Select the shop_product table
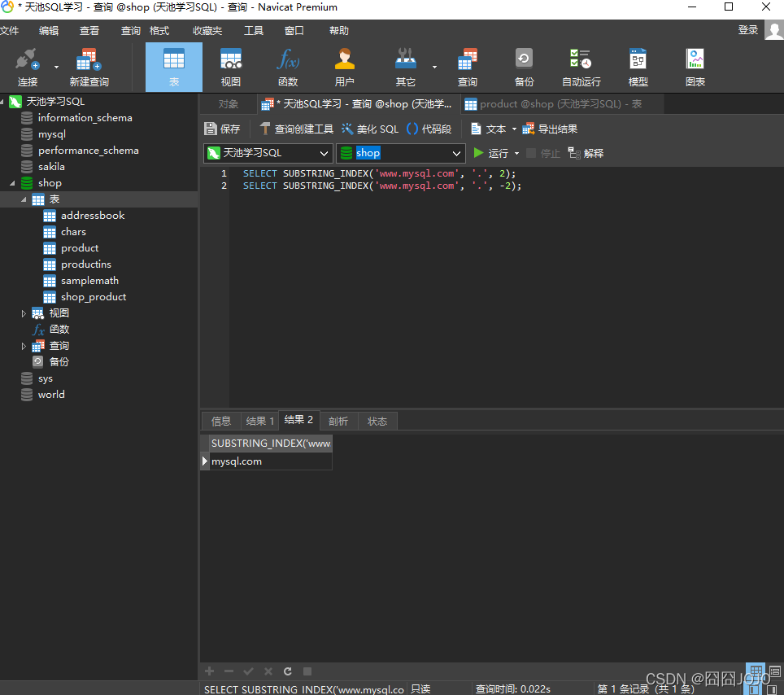The image size is (784, 695). (94, 297)
